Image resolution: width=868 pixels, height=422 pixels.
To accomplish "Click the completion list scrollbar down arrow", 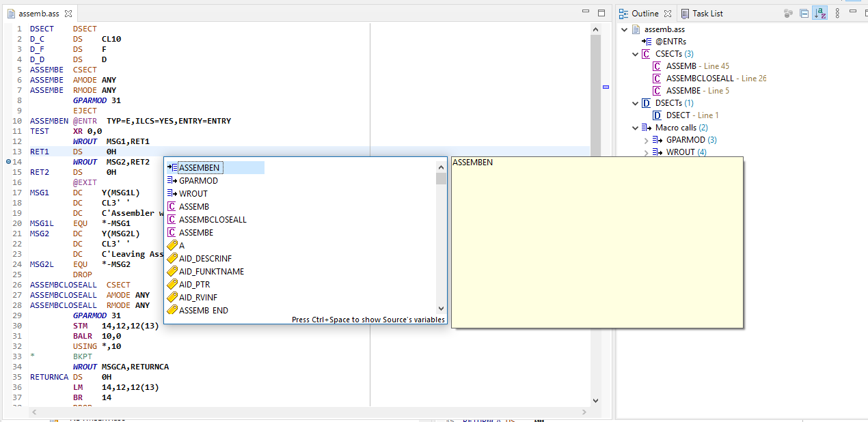I will [441, 309].
